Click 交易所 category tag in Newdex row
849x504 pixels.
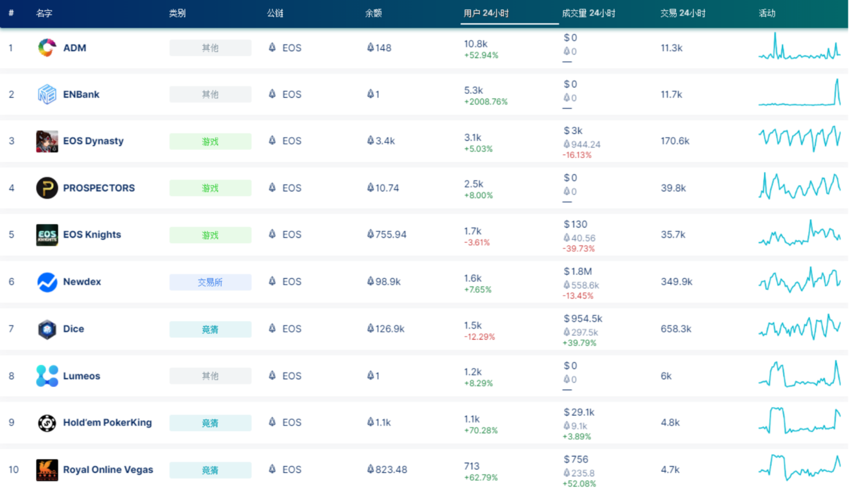[210, 282]
